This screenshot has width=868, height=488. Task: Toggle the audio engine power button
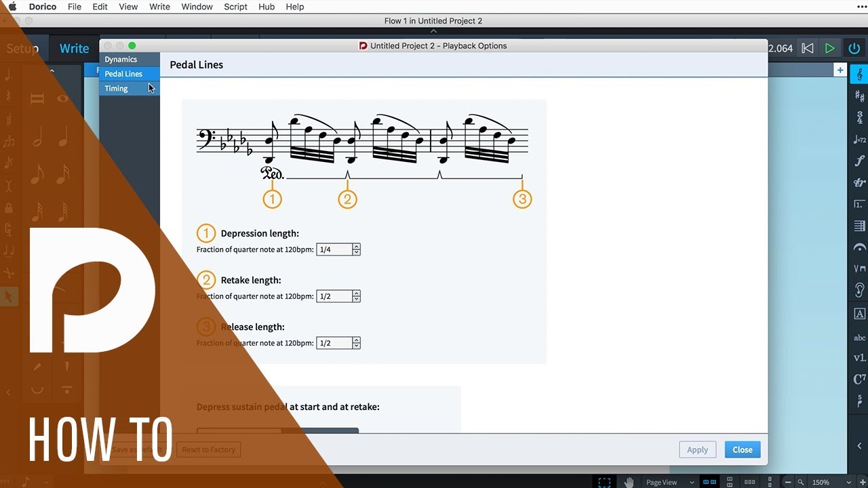pyautogui.click(x=854, y=48)
